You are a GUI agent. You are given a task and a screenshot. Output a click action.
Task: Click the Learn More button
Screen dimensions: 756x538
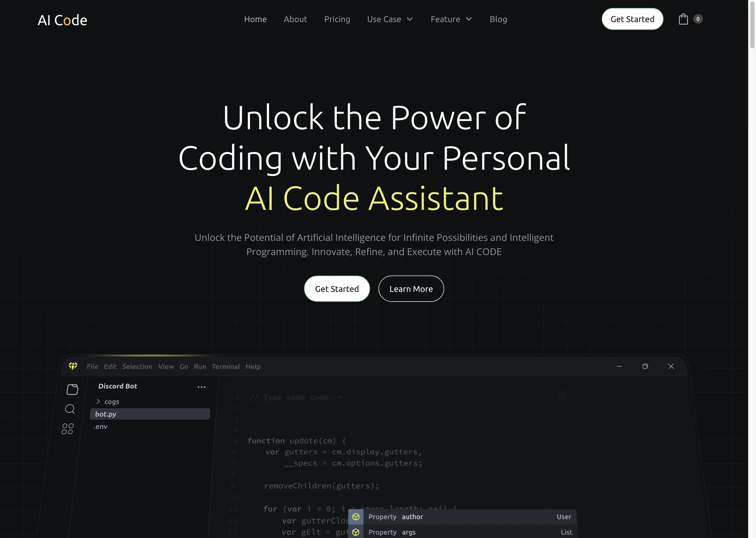point(411,288)
